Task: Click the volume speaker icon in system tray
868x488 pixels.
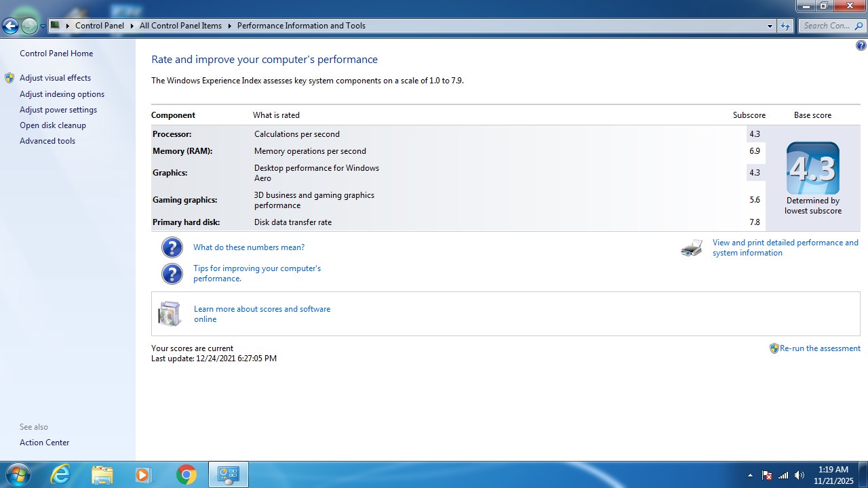Action: [800, 475]
